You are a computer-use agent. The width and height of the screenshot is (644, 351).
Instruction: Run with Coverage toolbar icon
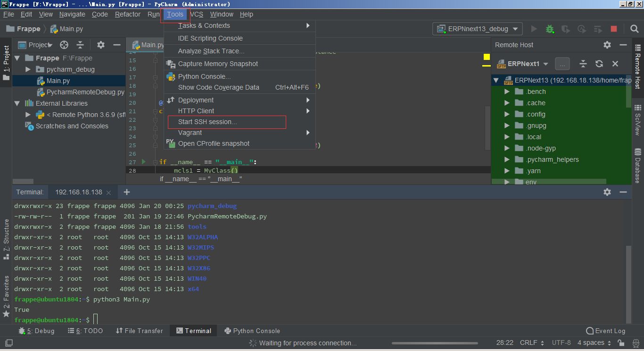(x=566, y=29)
